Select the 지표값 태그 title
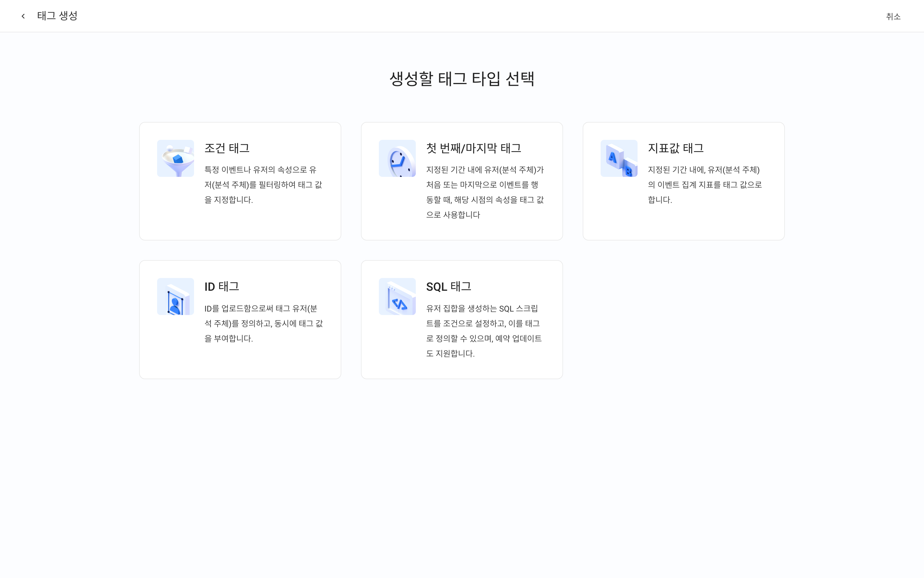 (675, 148)
